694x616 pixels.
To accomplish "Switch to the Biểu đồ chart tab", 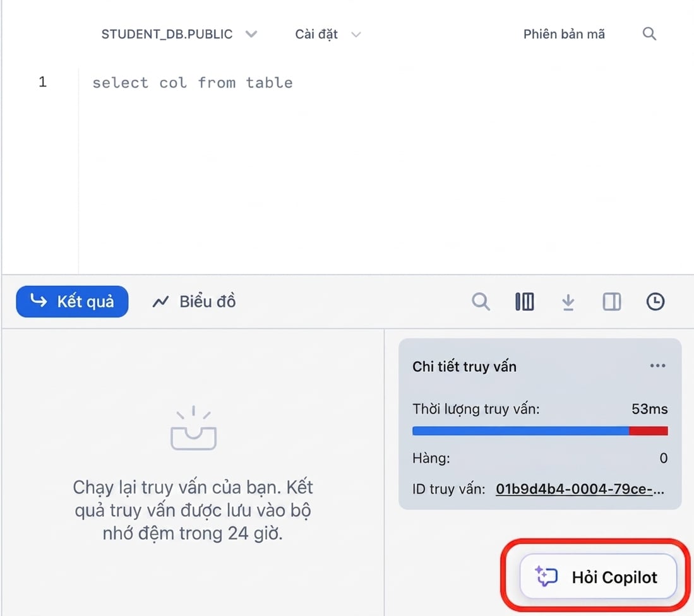I will (x=194, y=302).
